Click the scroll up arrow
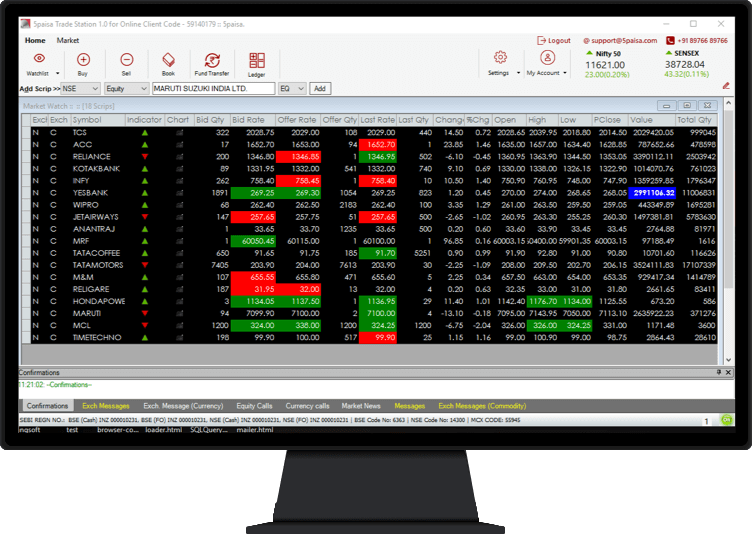 point(728,103)
